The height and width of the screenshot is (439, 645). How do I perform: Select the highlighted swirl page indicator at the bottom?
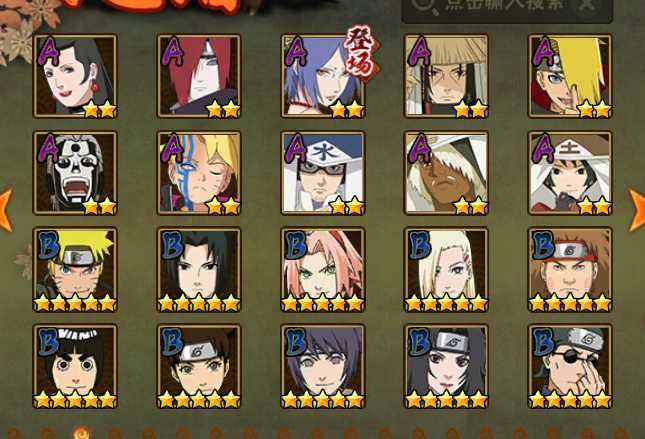click(x=81, y=433)
